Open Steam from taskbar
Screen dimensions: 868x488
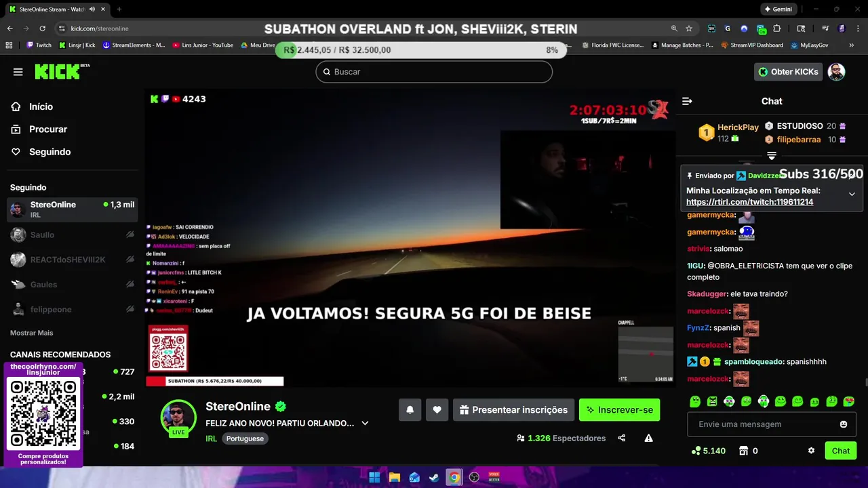[x=434, y=477]
